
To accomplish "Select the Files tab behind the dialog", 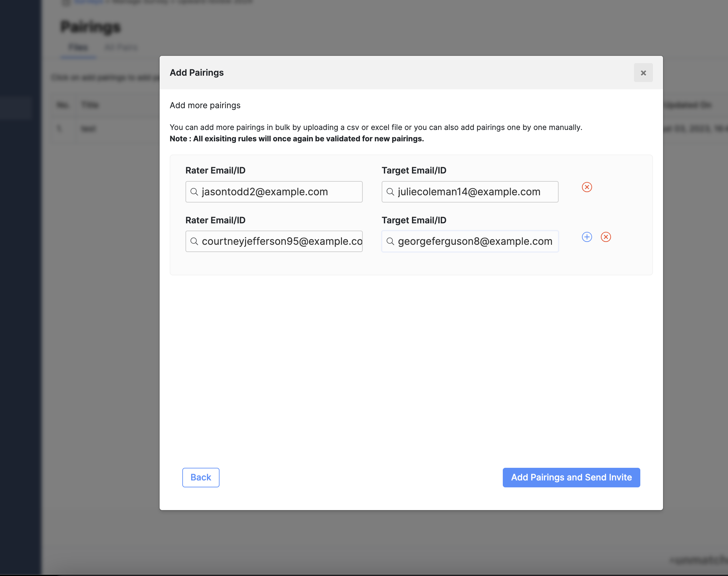I will point(78,47).
